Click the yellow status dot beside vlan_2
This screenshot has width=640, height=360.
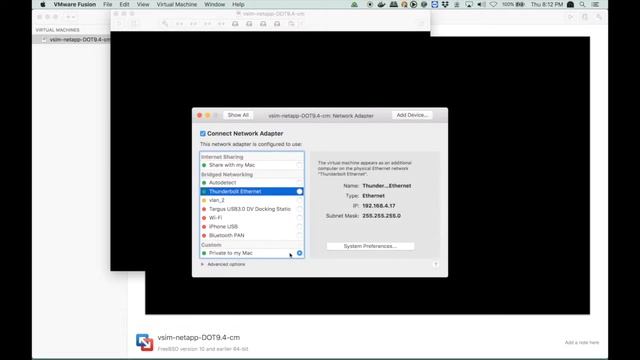204,200
